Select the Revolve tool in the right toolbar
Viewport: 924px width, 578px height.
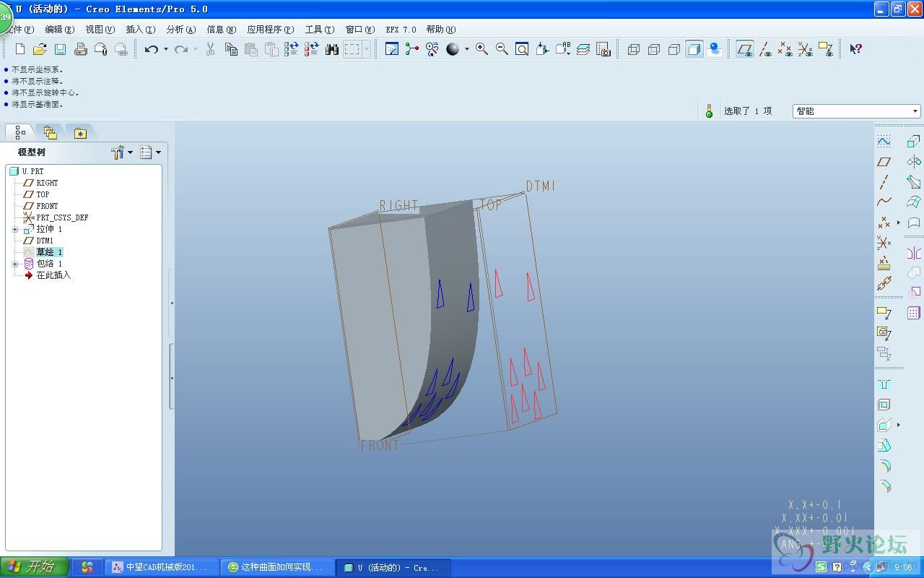914,162
